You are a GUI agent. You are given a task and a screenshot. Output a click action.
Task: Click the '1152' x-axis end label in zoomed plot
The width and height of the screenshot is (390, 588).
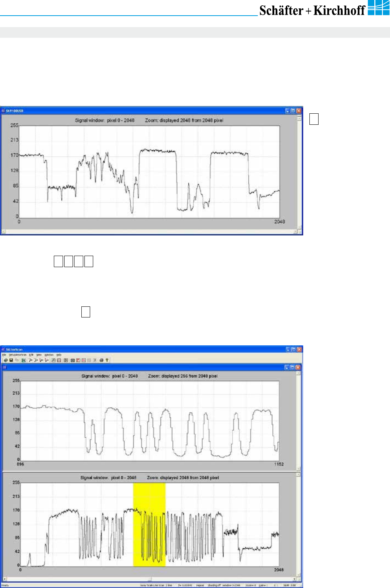[279, 464]
